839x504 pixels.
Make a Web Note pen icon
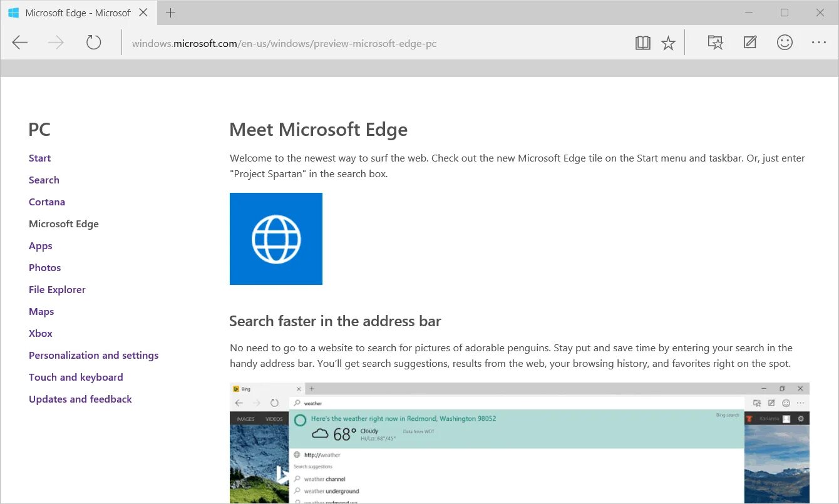coord(749,43)
